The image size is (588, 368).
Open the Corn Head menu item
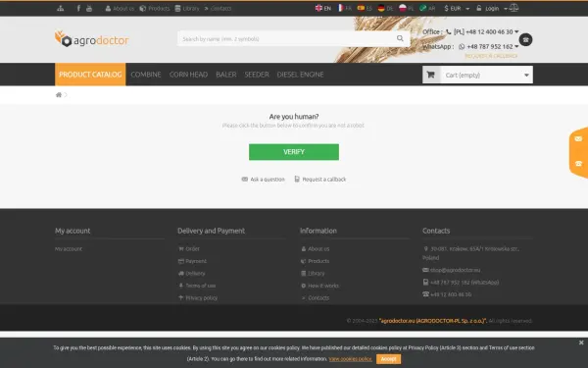188,75
